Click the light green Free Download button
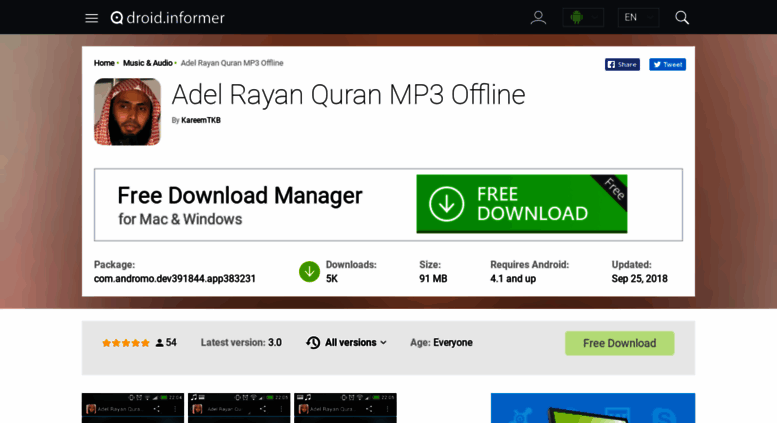The width and height of the screenshot is (777, 423). 619,343
